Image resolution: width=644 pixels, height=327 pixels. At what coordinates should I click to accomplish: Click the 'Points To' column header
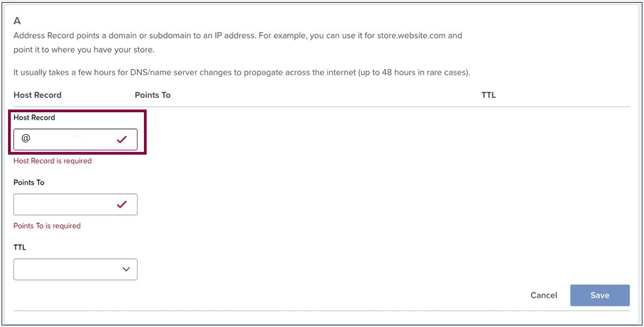(x=153, y=95)
